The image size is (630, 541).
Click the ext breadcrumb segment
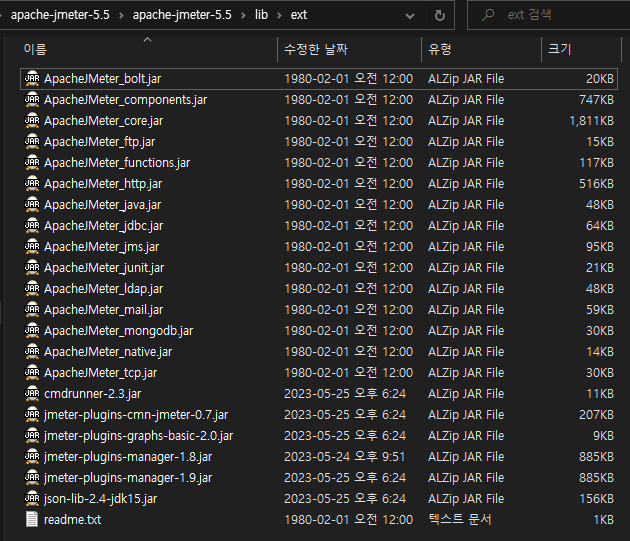click(299, 15)
